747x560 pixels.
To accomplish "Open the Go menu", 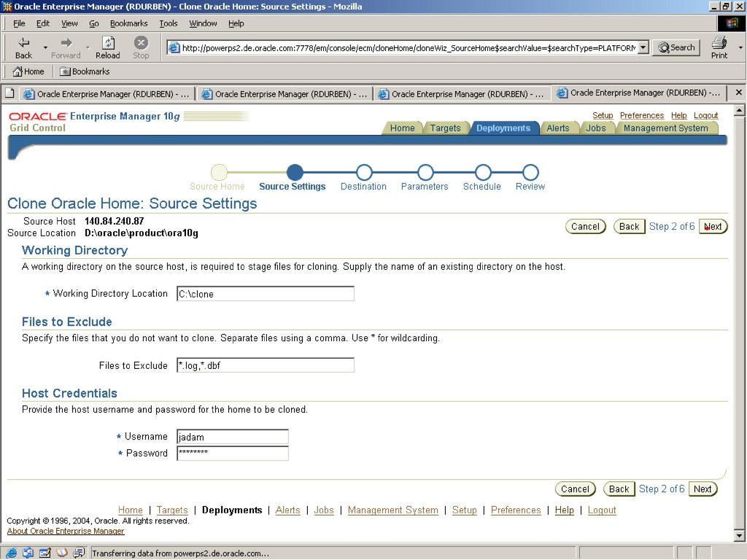I will [94, 23].
